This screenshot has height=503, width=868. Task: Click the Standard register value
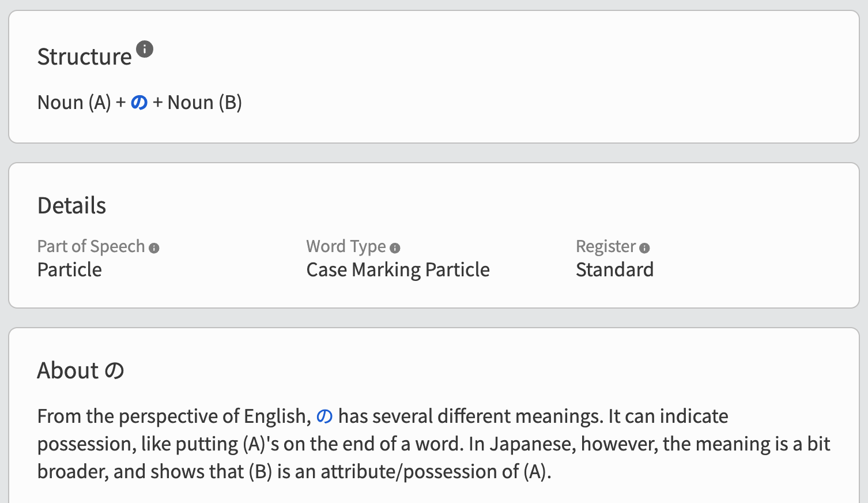tap(614, 270)
